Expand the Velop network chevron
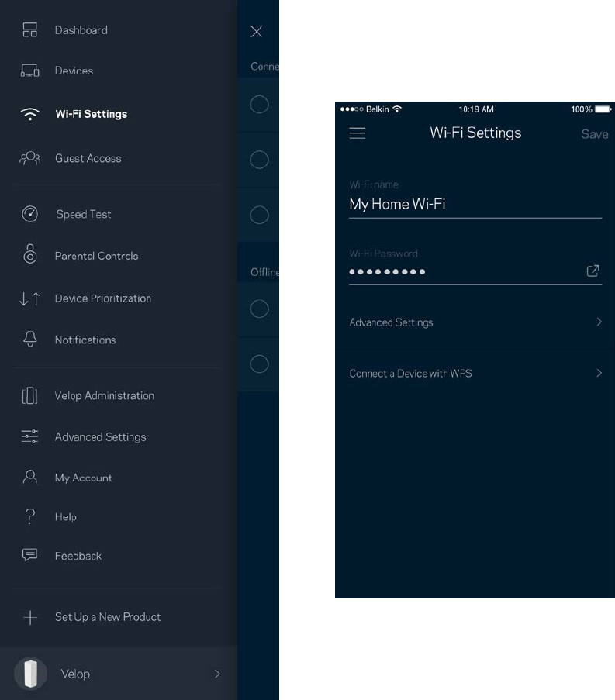This screenshot has height=700, width=615. (217, 674)
